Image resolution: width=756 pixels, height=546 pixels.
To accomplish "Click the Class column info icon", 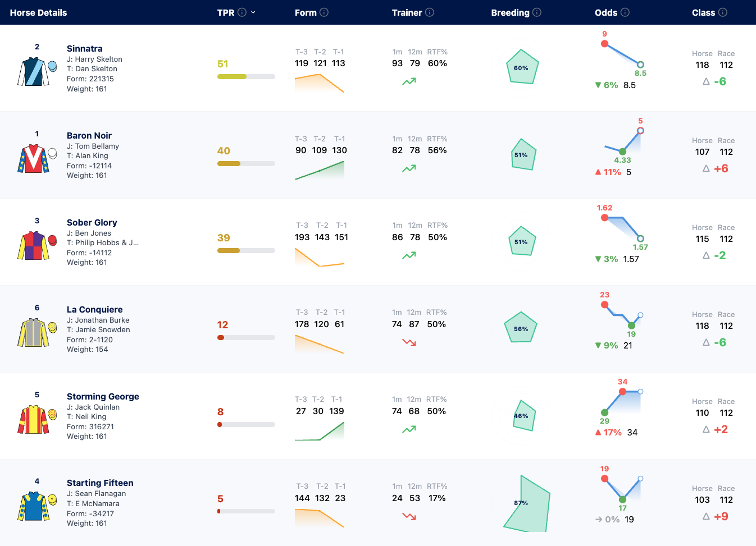I will pyautogui.click(x=723, y=12).
